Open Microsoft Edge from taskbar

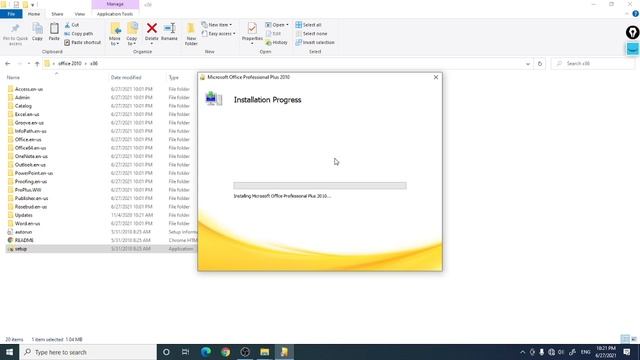click(x=206, y=352)
